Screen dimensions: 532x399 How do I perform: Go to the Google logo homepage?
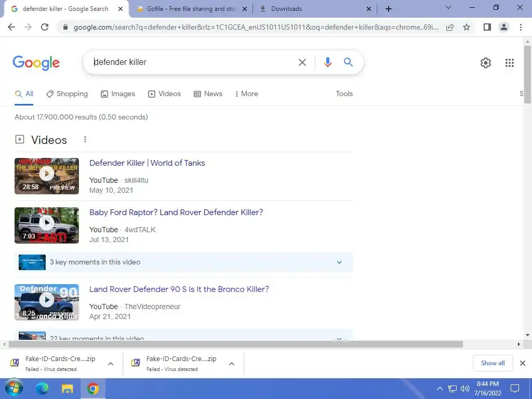(36, 63)
